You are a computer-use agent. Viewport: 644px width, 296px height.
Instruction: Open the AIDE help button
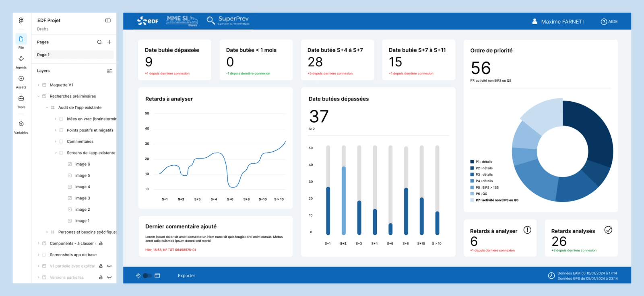coord(609,22)
